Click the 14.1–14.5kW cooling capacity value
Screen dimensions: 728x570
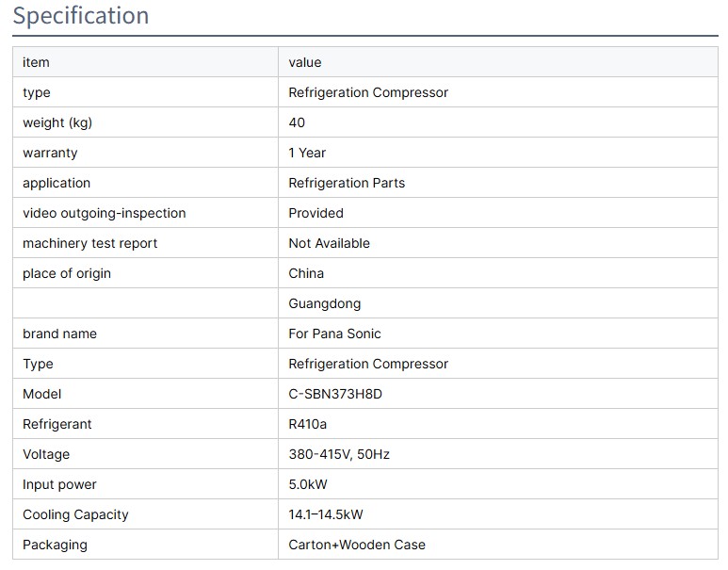(x=326, y=514)
